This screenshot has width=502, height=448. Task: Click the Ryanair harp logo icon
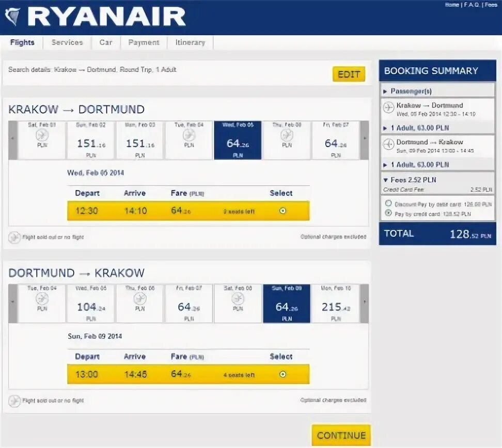13,16
